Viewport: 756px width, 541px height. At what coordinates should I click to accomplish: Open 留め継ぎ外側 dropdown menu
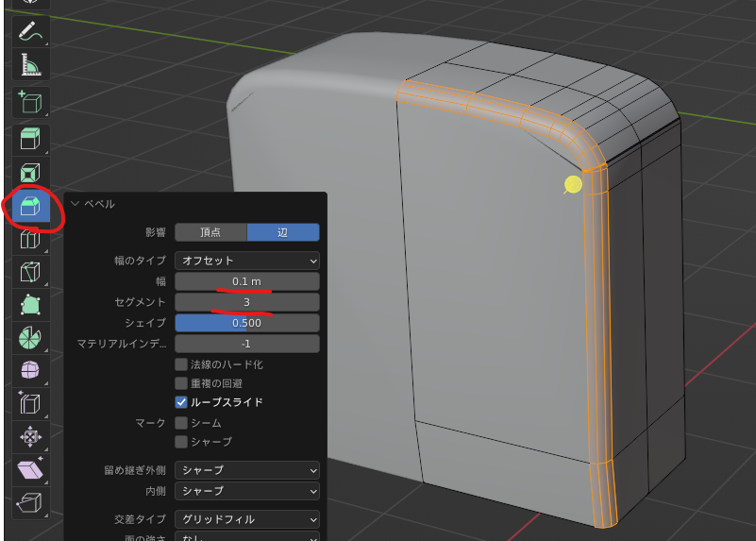point(246,470)
